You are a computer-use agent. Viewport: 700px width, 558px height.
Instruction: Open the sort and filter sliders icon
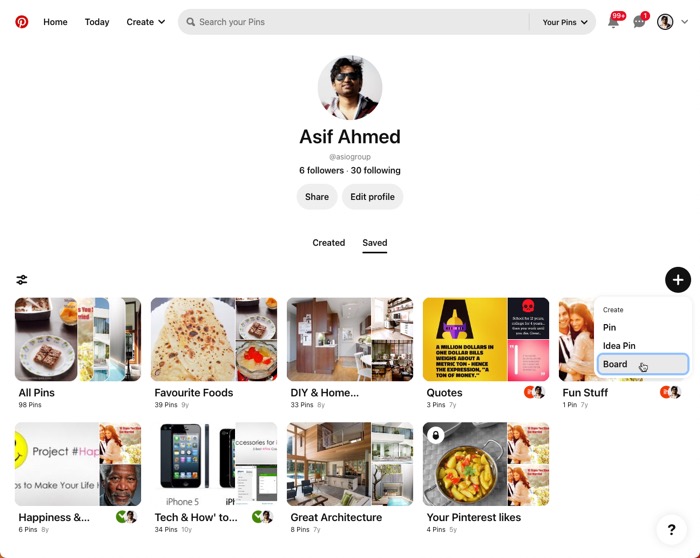click(x=21, y=280)
